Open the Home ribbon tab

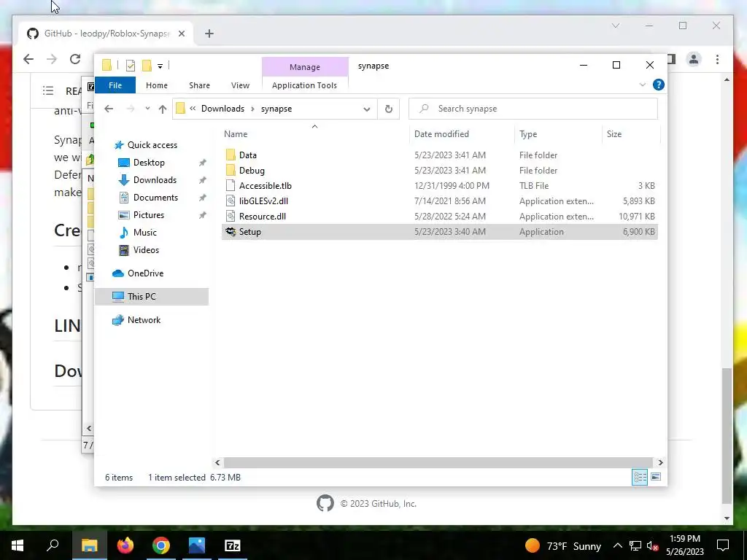pyautogui.click(x=157, y=85)
